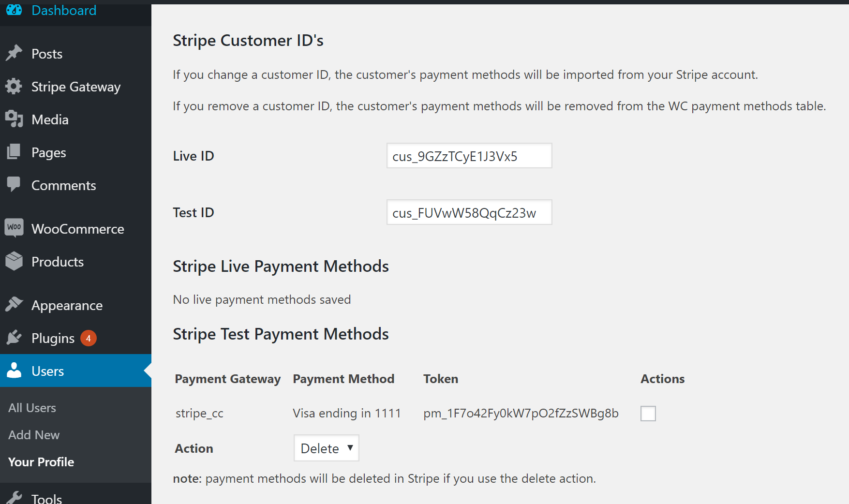Image resolution: width=849 pixels, height=504 pixels.
Task: Click the Appearance paintbrush icon
Action: [14, 305]
